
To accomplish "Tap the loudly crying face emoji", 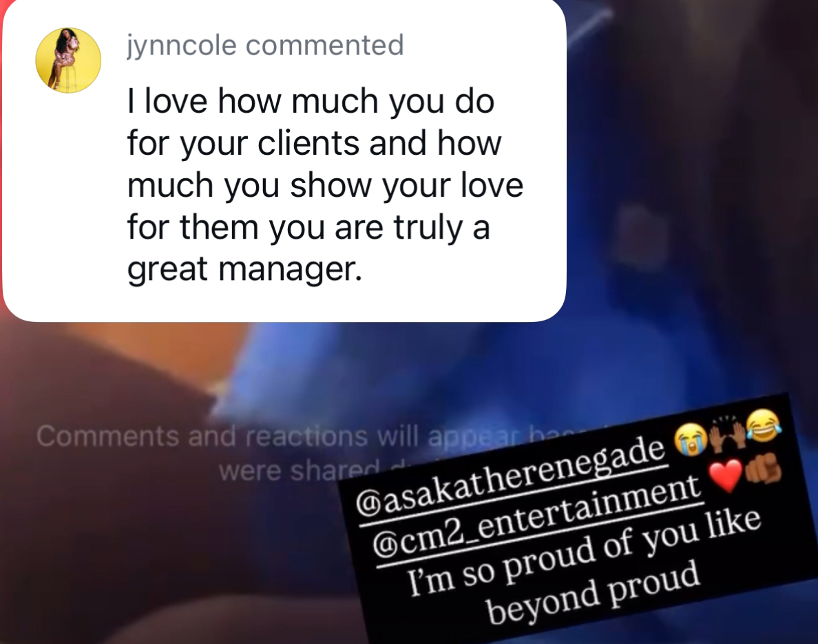I will click(690, 440).
